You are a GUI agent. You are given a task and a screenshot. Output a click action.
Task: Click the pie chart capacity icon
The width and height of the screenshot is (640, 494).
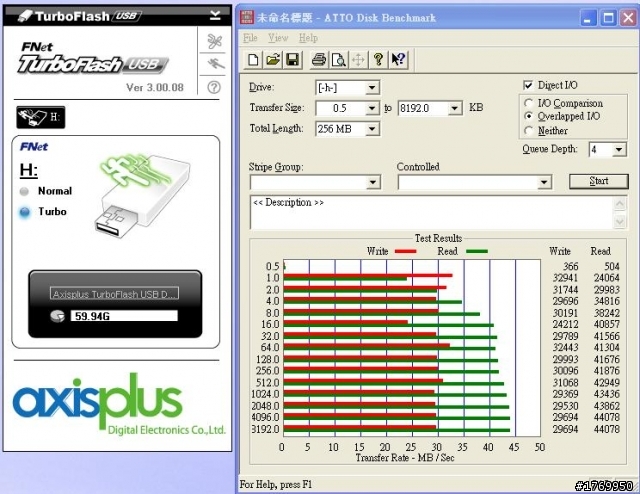pyautogui.click(x=58, y=316)
